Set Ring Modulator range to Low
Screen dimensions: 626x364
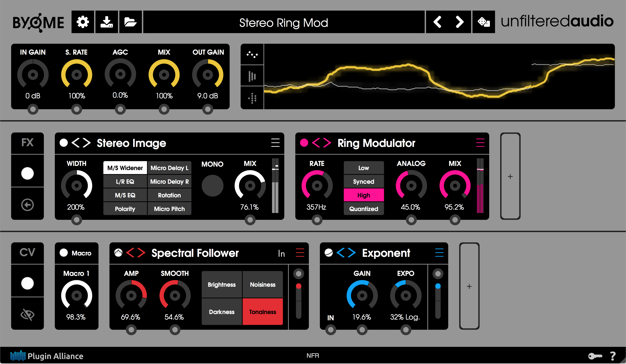coord(364,168)
